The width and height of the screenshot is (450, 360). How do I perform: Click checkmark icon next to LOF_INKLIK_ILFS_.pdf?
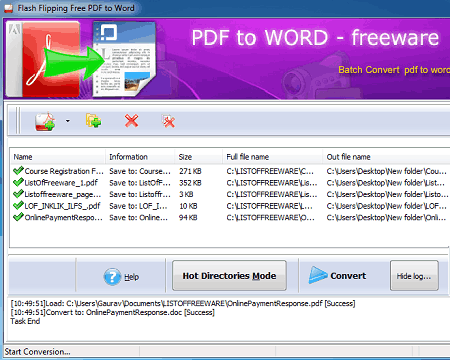point(18,206)
